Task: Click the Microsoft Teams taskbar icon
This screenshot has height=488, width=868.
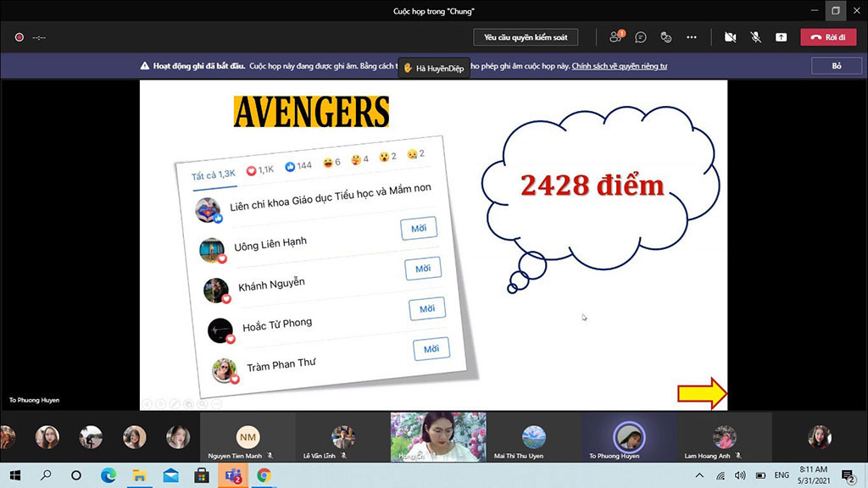Action: tap(233, 475)
